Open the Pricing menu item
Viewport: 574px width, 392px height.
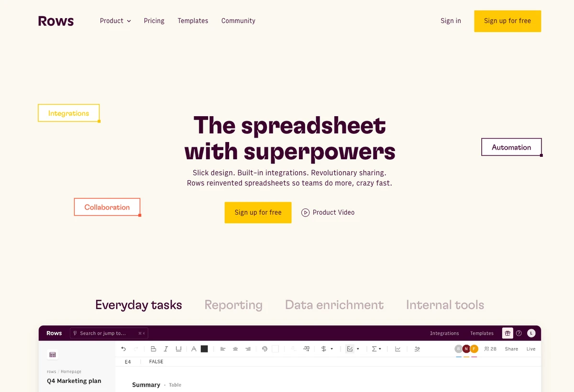click(154, 21)
